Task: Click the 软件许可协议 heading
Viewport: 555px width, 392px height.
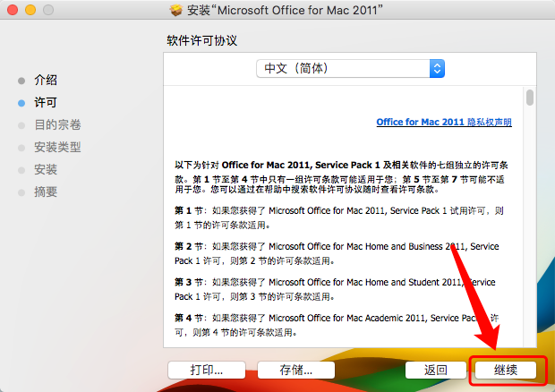Action: (201, 40)
